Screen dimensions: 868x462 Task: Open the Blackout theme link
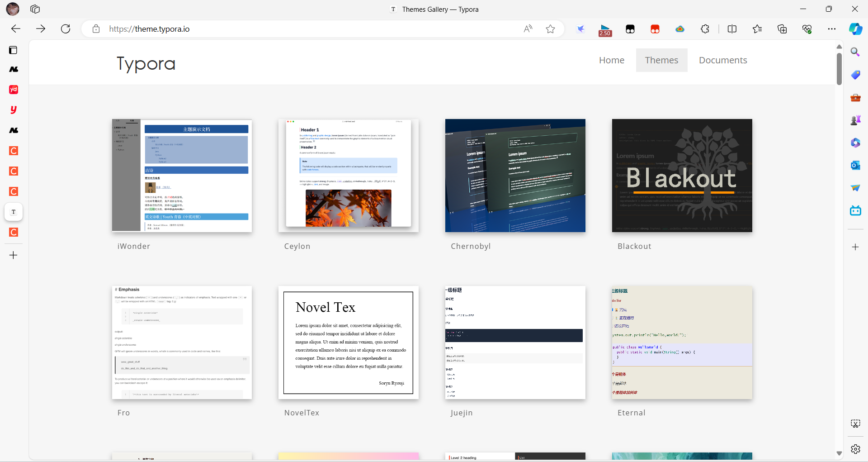pyautogui.click(x=634, y=246)
